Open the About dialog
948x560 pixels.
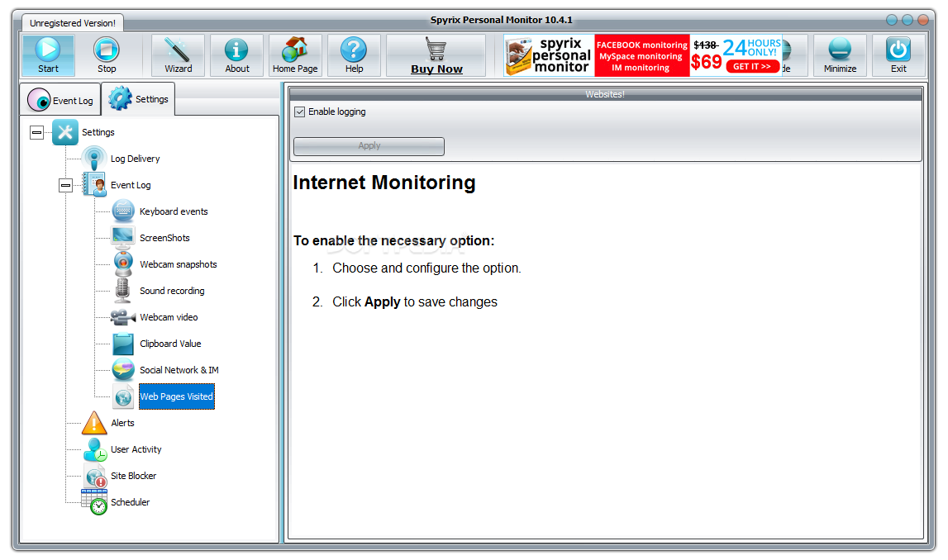(237, 55)
